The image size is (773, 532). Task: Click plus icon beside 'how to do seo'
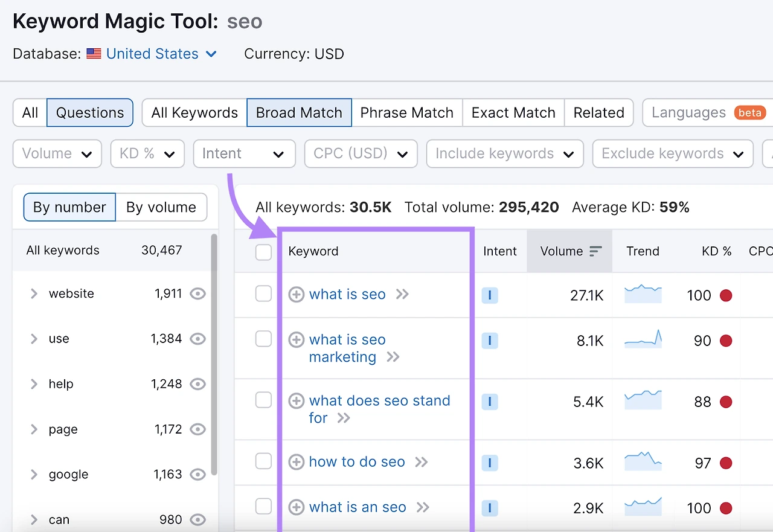pyautogui.click(x=296, y=463)
